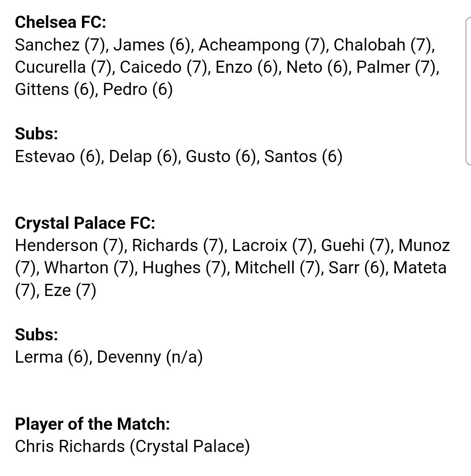Click the Player of the Match heading
Viewport: 471px width, 476px height.
[92, 424]
